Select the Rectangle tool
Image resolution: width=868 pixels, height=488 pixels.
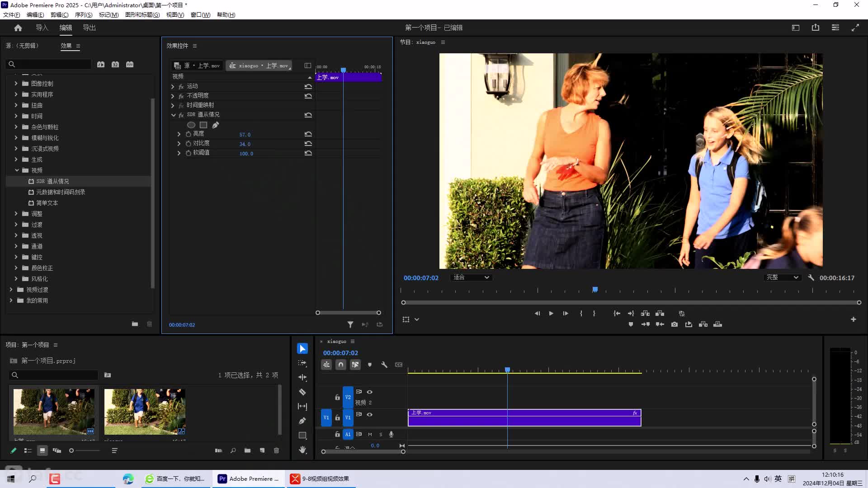pos(302,436)
